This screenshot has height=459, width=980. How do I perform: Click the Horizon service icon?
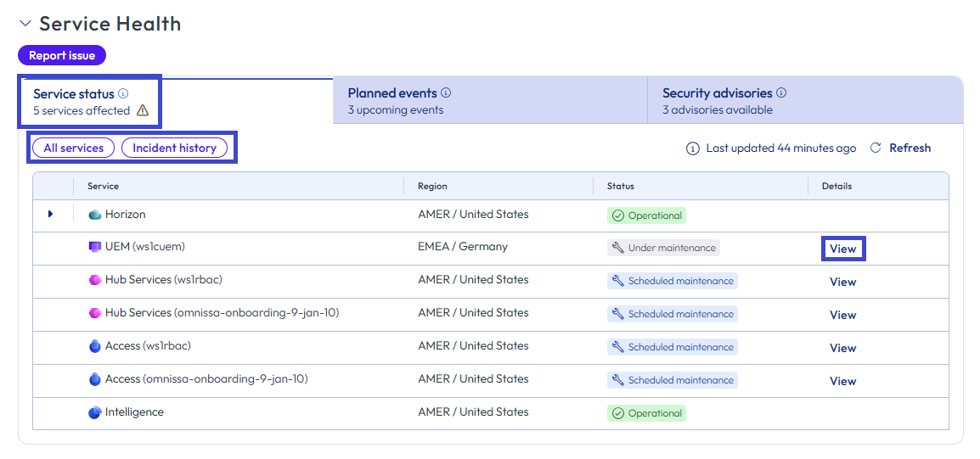pos(95,215)
